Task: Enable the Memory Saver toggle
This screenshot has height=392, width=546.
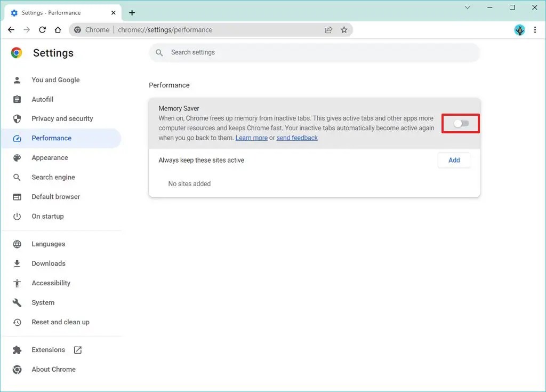Action: click(x=460, y=123)
